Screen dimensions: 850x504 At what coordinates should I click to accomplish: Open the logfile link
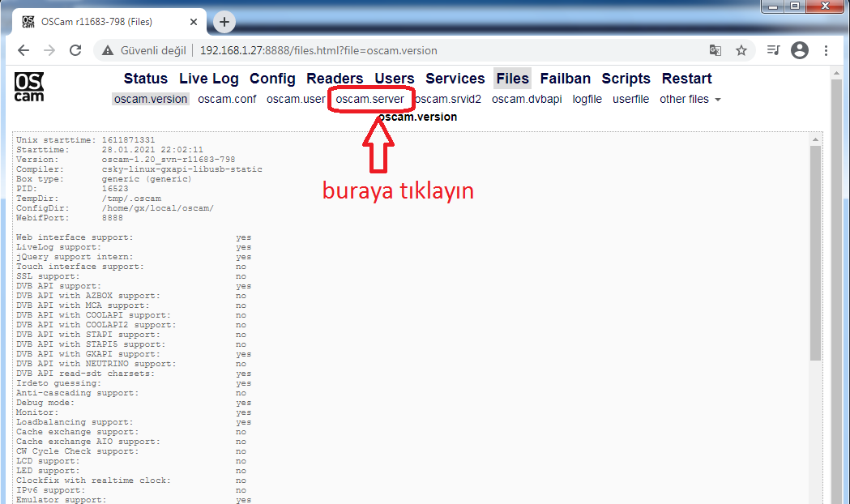point(587,99)
